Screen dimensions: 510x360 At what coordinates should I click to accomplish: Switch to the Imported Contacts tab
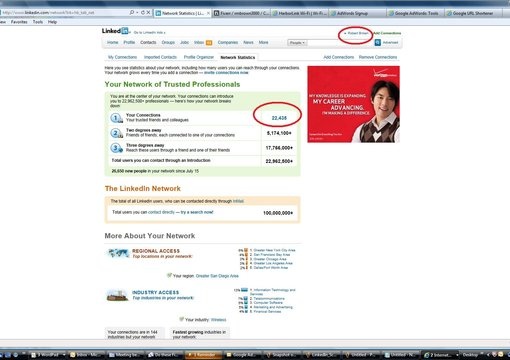(x=160, y=57)
